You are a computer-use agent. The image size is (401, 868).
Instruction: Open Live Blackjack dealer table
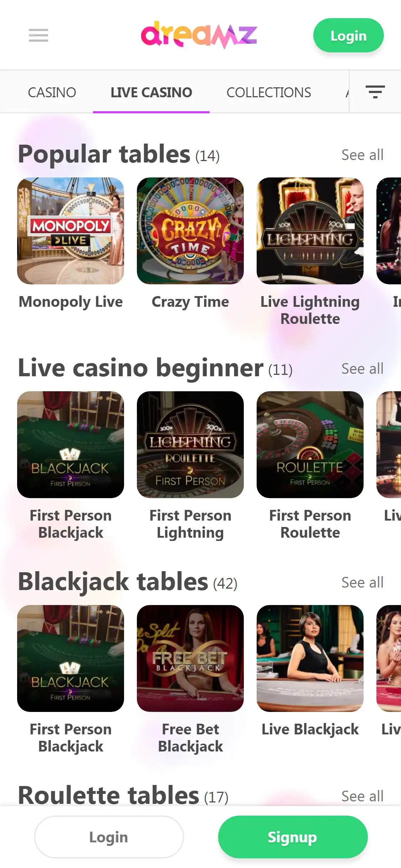[310, 658]
